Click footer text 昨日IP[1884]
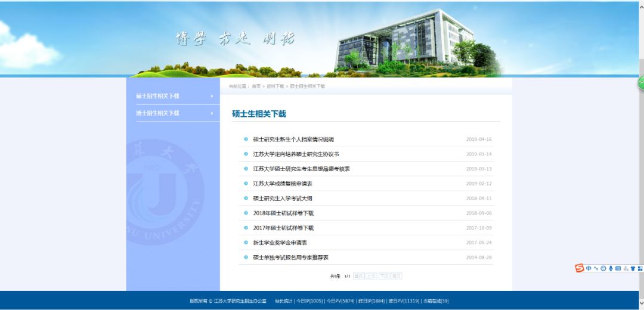This screenshot has width=644, height=310. 371,301
